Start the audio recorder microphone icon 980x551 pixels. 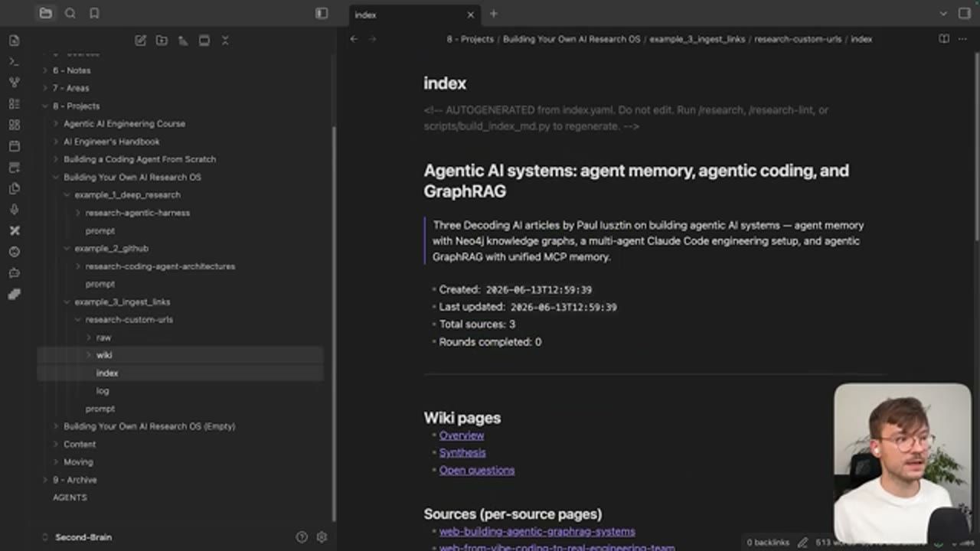(14, 210)
